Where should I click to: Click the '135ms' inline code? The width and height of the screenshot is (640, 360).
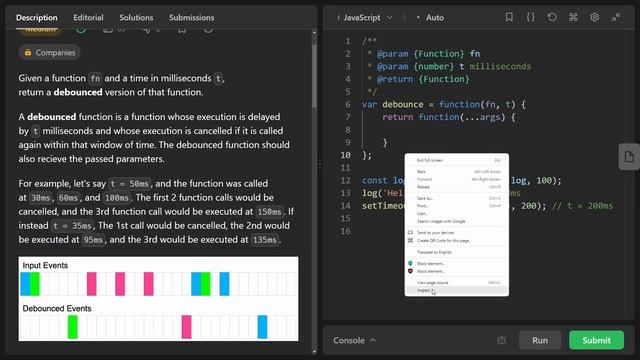coord(264,240)
